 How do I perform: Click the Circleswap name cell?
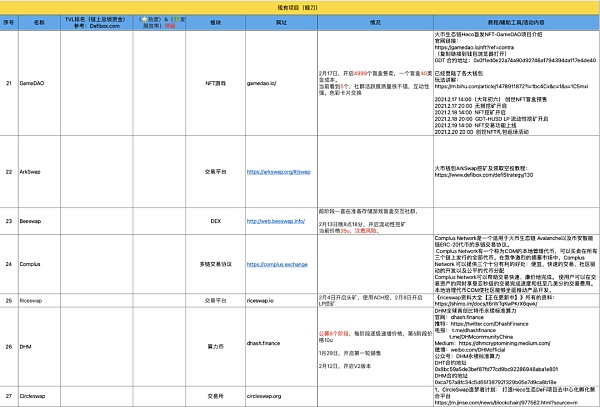[x=33, y=395]
